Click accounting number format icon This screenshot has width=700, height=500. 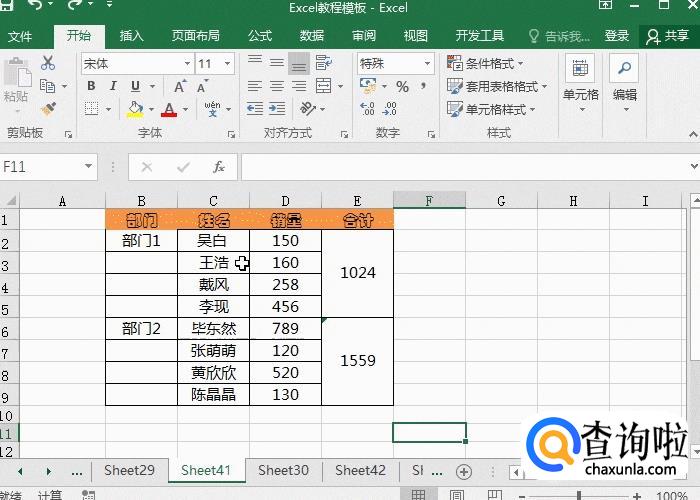point(368,86)
